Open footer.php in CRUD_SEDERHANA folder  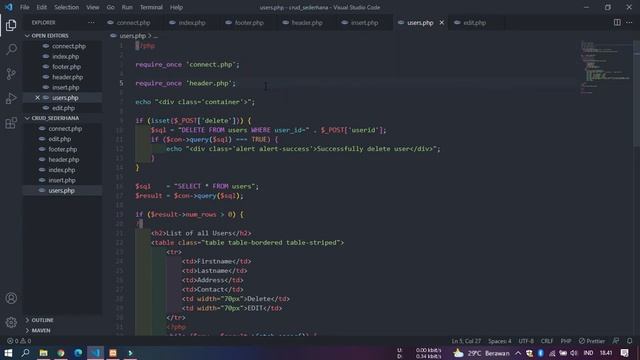pos(62,149)
